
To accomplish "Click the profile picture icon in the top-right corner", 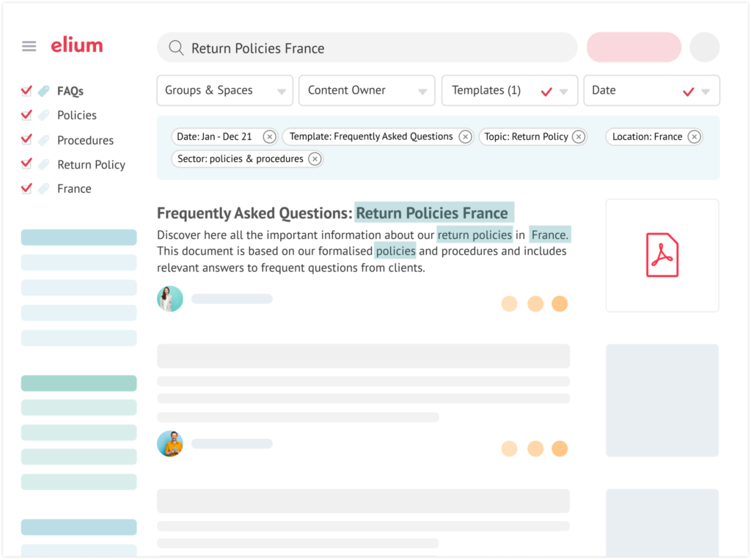I will click(704, 47).
